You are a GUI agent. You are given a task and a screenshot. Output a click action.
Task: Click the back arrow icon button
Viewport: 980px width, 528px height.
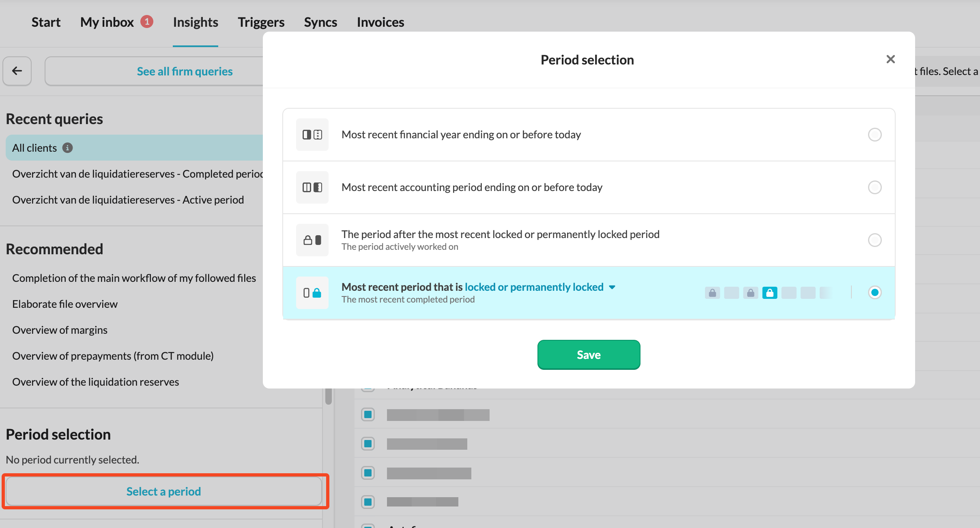pyautogui.click(x=17, y=71)
